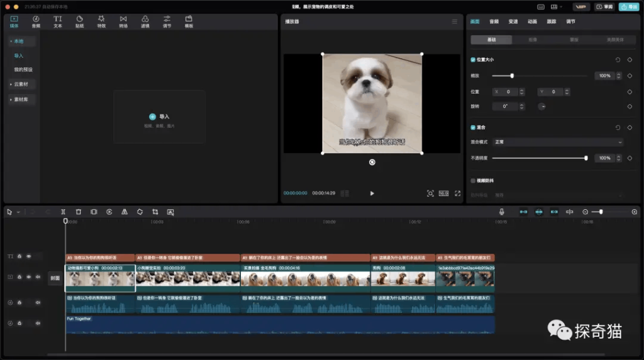
Task: Click the microphone record voiceover icon
Action: coord(501,212)
